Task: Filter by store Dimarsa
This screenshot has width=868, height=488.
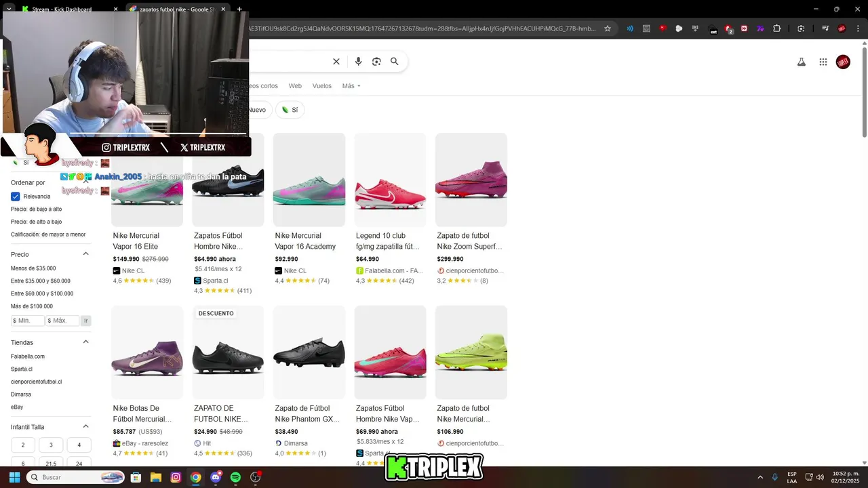Action: coord(21,394)
